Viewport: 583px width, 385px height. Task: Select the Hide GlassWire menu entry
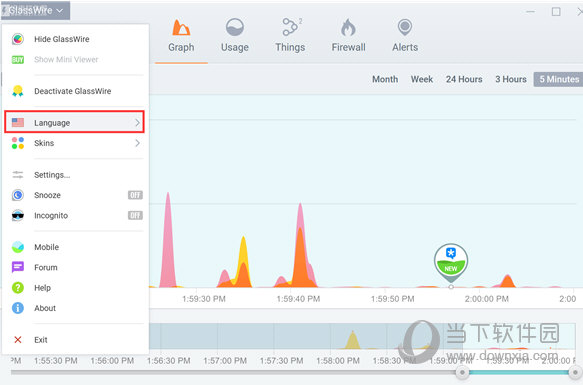(75, 39)
